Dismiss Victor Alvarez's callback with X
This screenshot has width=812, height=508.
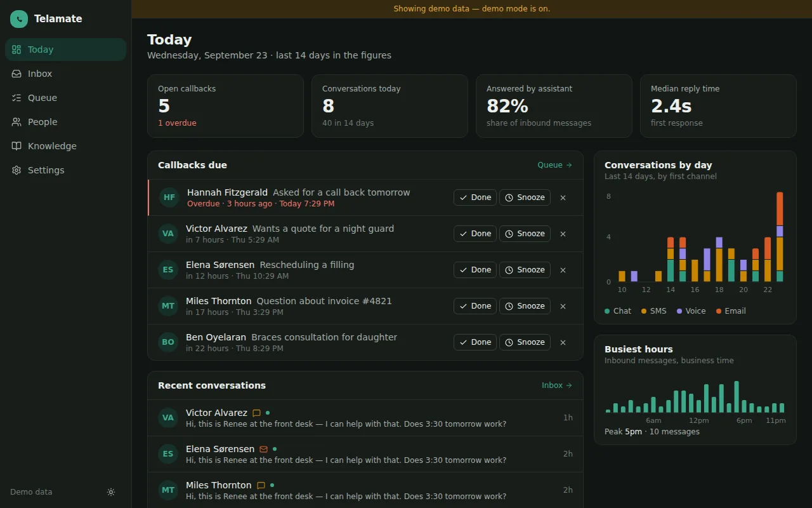[x=563, y=234]
